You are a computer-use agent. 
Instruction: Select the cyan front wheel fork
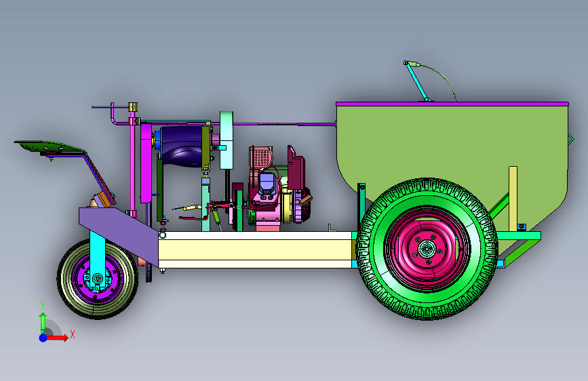pyautogui.click(x=98, y=259)
